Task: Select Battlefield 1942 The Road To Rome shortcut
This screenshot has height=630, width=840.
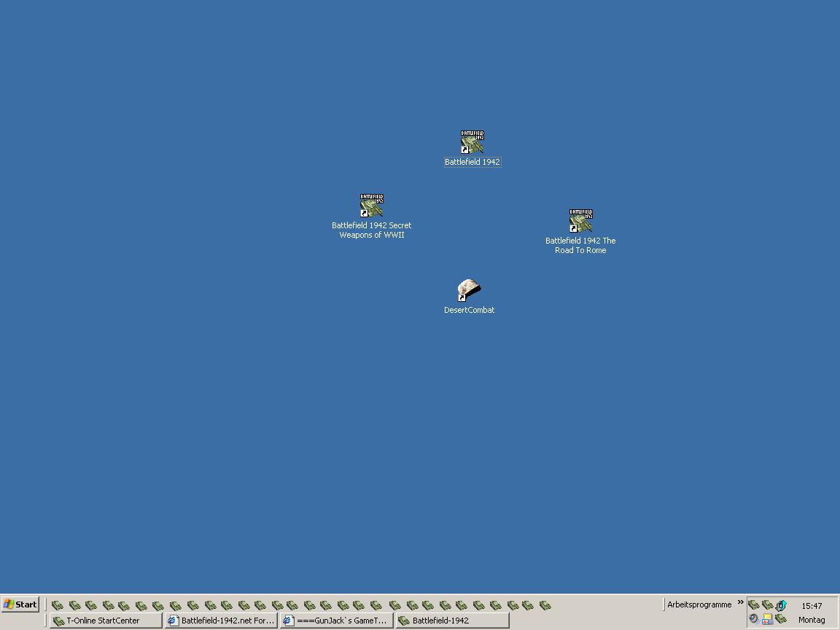Action: 580,222
